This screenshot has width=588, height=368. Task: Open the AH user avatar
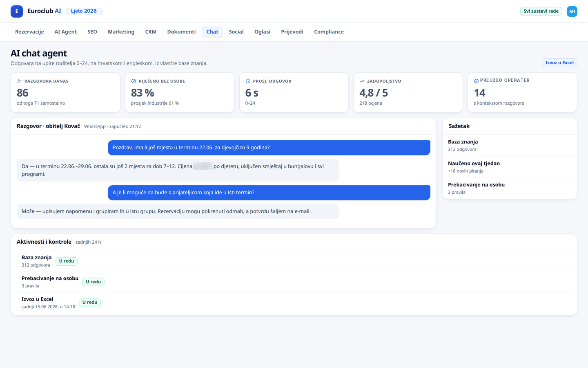[x=572, y=11]
